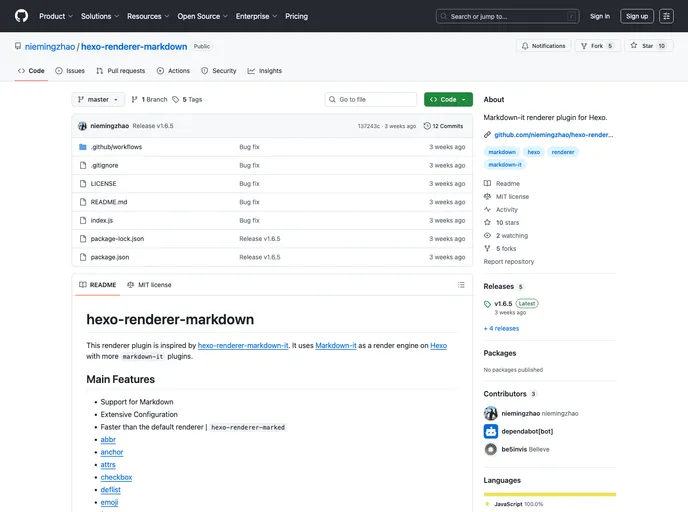688x512 pixels.
Task: Click the link icon beside the repository URL
Action: [487, 135]
